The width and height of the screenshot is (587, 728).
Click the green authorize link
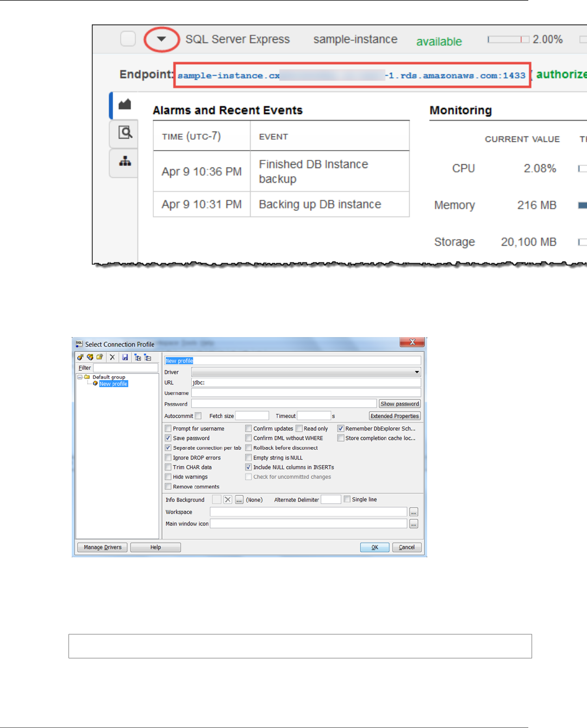(561, 74)
